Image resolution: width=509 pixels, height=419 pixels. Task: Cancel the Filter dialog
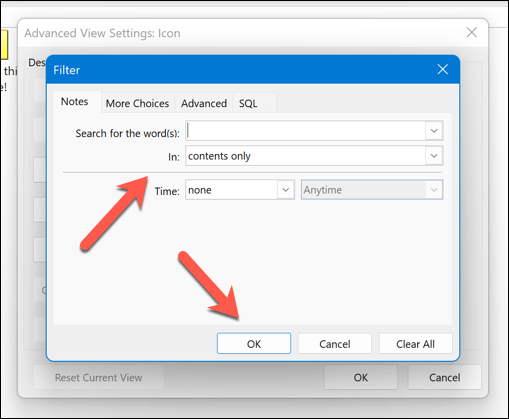(x=335, y=344)
